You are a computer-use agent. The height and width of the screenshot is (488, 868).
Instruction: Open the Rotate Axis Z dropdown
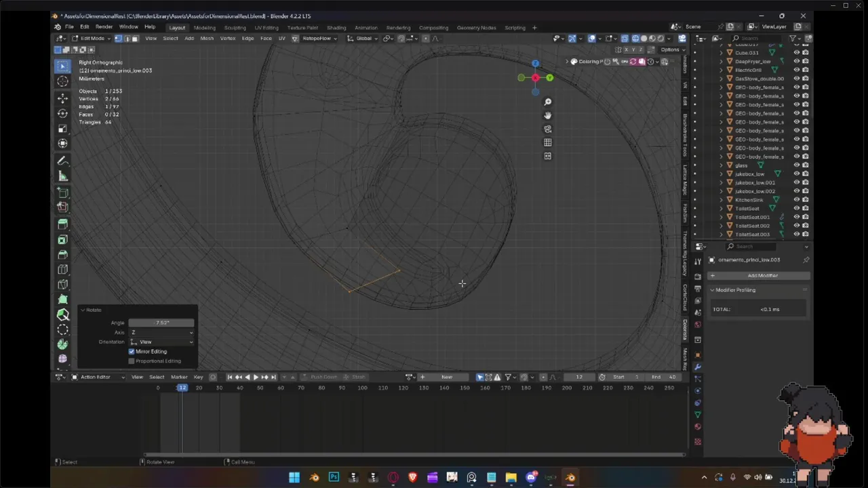pos(161,332)
